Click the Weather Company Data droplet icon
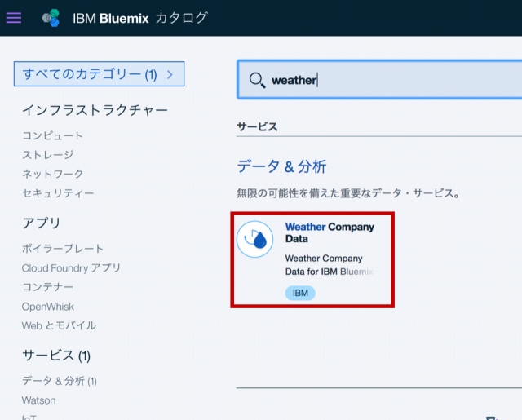 pos(255,239)
